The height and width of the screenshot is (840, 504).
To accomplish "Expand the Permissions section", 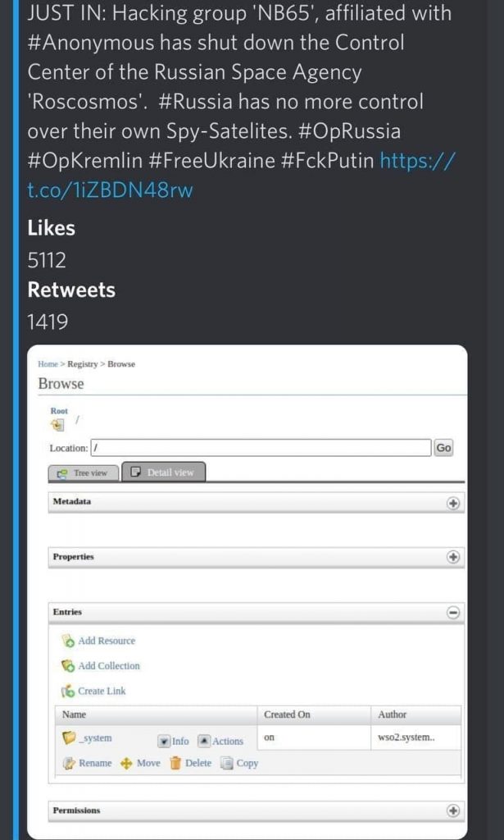I will point(453,810).
